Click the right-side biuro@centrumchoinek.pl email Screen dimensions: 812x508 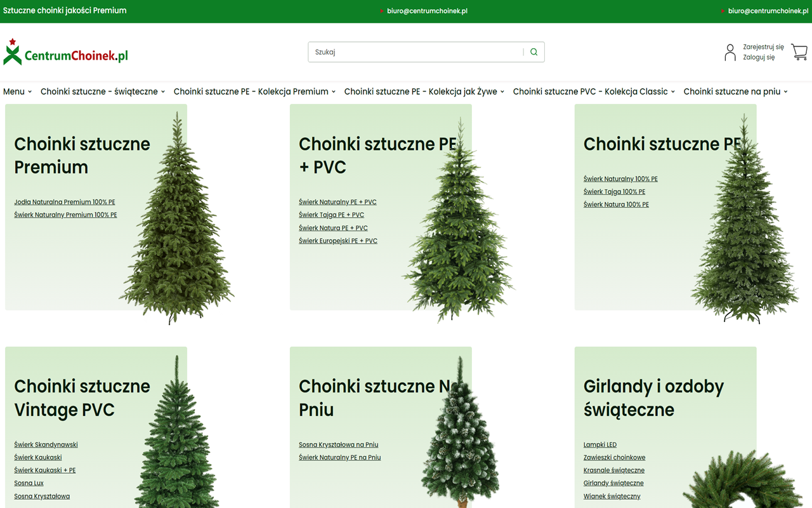[x=768, y=11]
